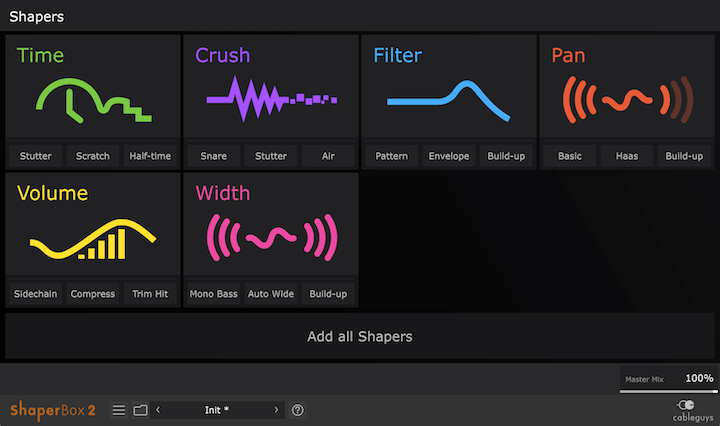720x426 pixels.
Task: Add the Crush shaper via its waveform icon
Action: pos(271,99)
